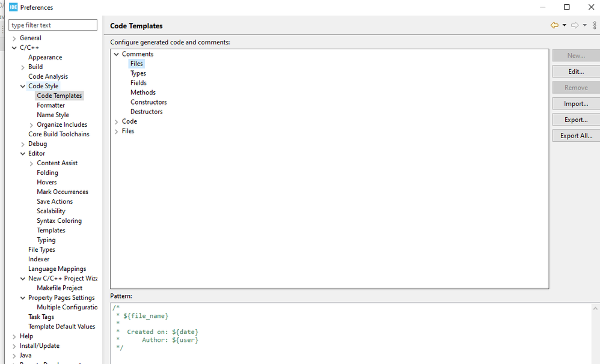Select Destructors comment template
This screenshot has height=364, width=600.
click(147, 112)
